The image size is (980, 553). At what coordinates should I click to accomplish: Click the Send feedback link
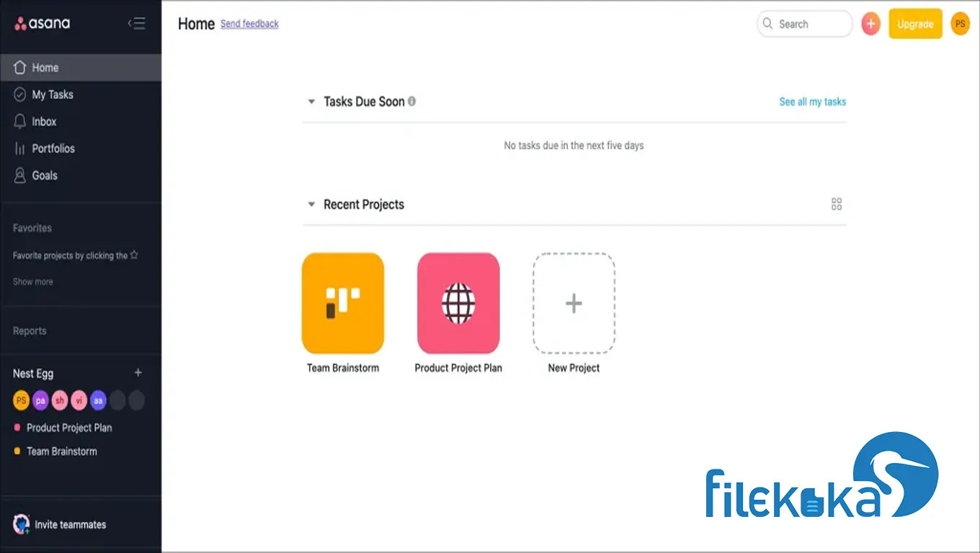(x=249, y=24)
